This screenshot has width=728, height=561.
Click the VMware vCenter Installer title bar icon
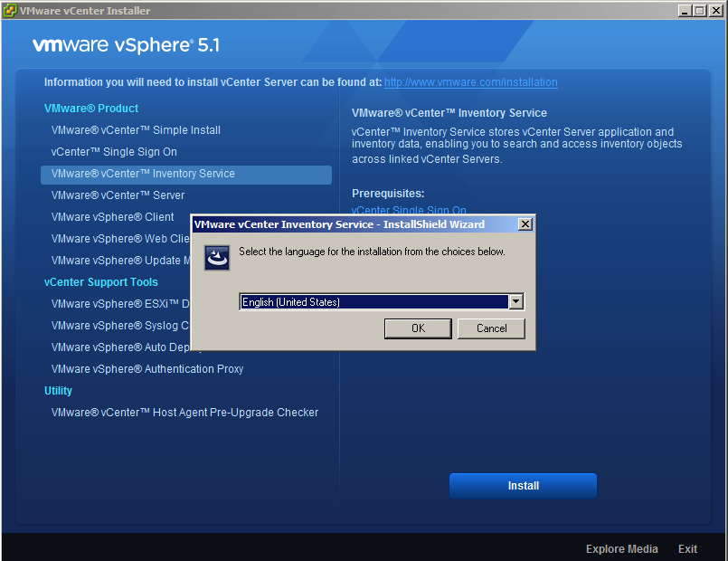pos(10,11)
